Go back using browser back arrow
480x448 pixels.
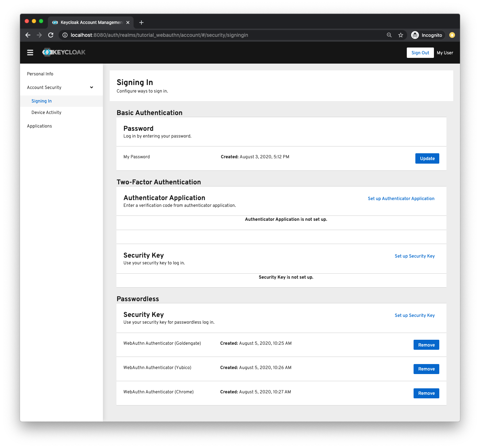[28, 35]
